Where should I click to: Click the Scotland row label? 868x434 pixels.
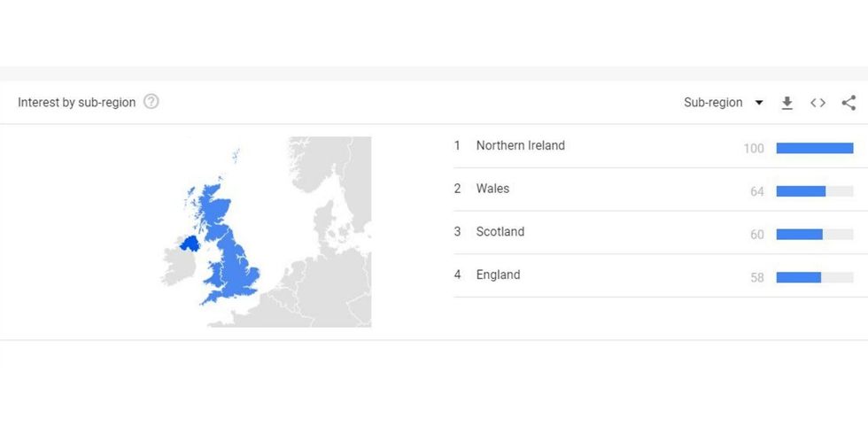(x=500, y=232)
